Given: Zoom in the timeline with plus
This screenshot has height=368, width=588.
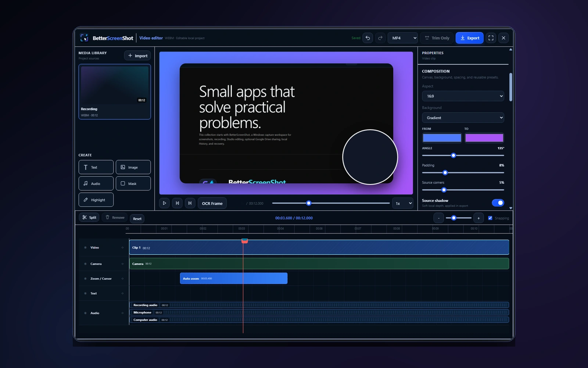Looking at the screenshot, I should click(478, 218).
